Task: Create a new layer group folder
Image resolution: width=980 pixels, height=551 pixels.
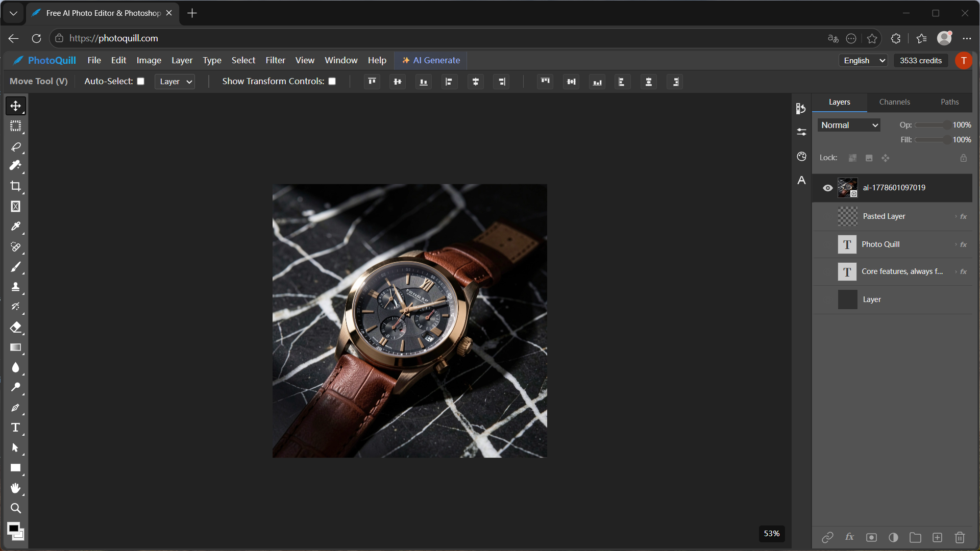Action: [915, 537]
